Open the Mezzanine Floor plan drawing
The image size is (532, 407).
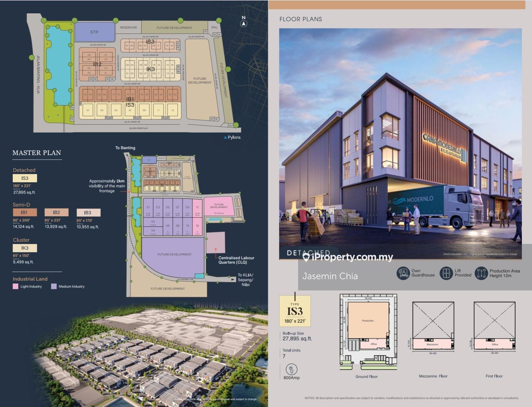click(x=433, y=326)
